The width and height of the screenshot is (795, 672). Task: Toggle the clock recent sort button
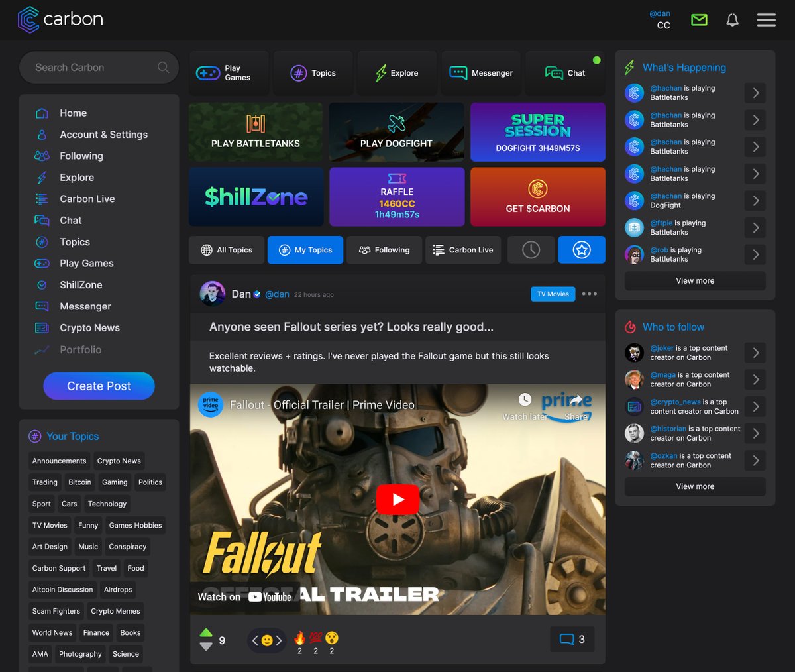531,250
